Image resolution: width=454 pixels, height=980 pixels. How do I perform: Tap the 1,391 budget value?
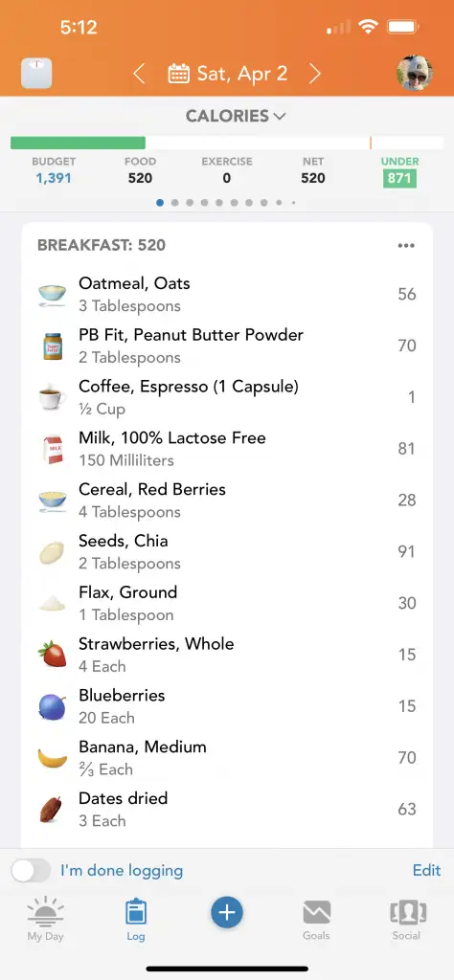coord(53,178)
